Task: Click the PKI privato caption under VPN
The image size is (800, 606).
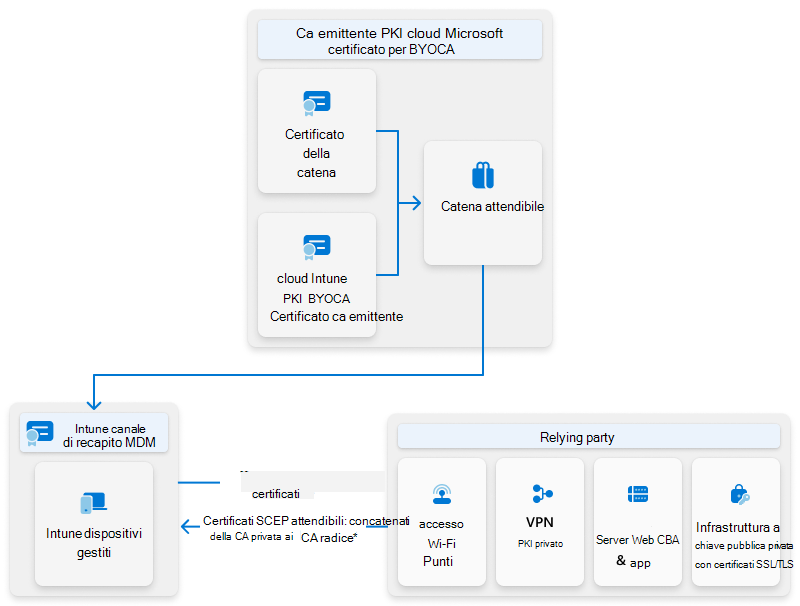Action: [x=540, y=544]
